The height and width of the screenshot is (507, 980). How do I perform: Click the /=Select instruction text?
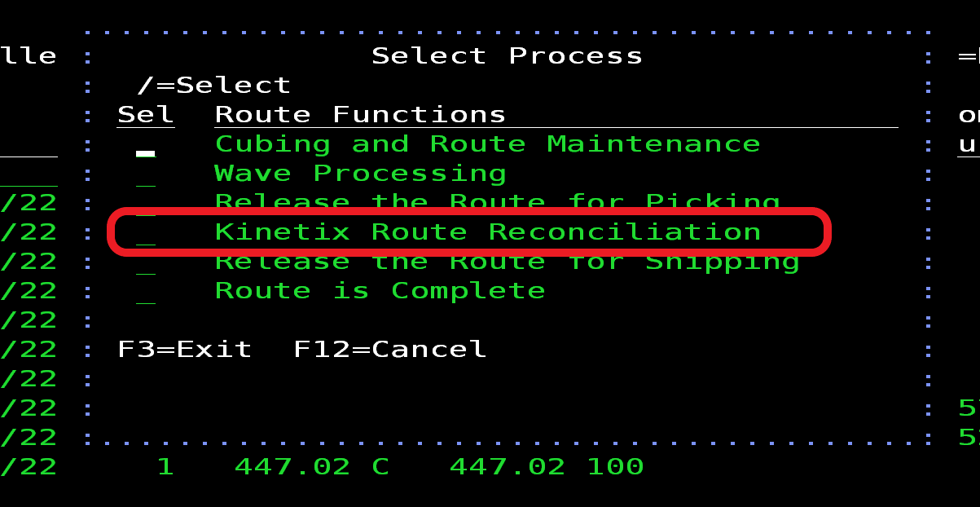[213, 86]
